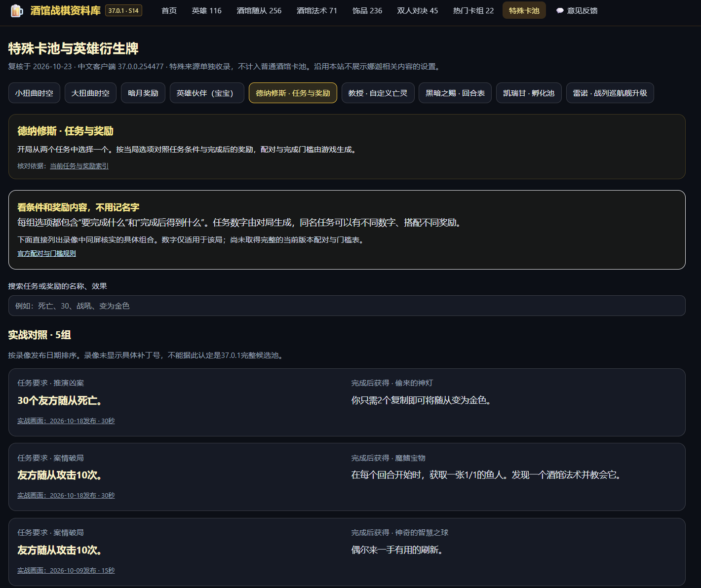Click the 搜索任务或奖励的名称、效果 label
This screenshot has width=701, height=588.
(57, 286)
